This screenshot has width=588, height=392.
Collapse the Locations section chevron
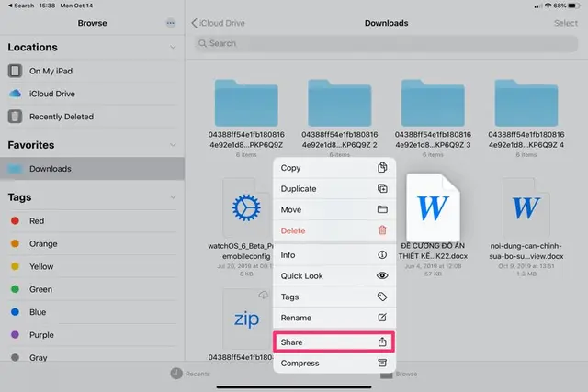click(173, 47)
